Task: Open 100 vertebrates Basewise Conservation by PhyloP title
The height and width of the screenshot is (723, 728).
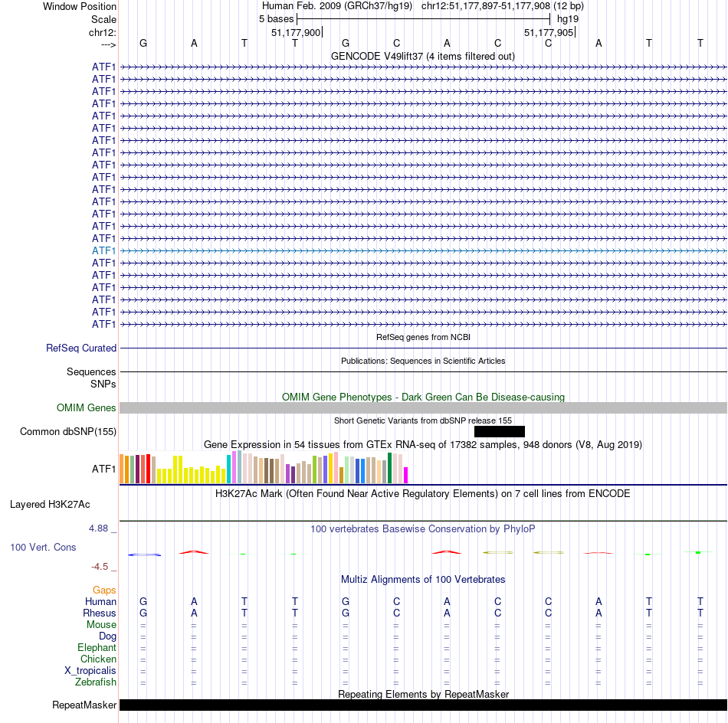Action: click(423, 529)
